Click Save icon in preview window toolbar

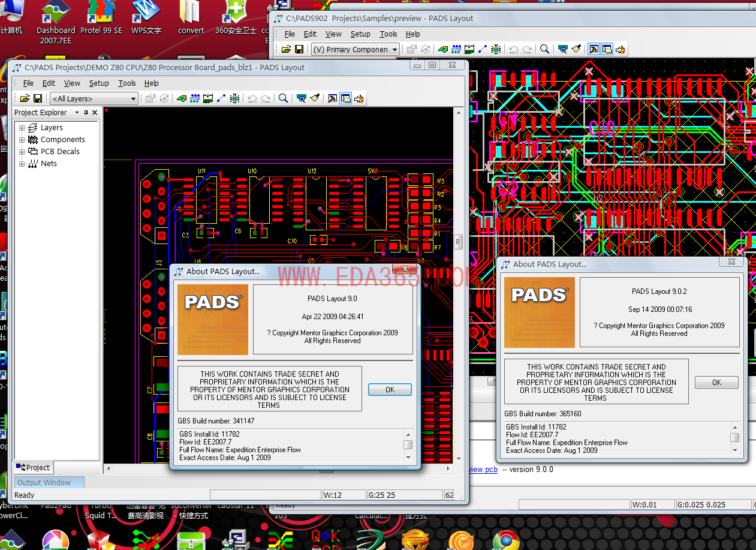(299, 49)
